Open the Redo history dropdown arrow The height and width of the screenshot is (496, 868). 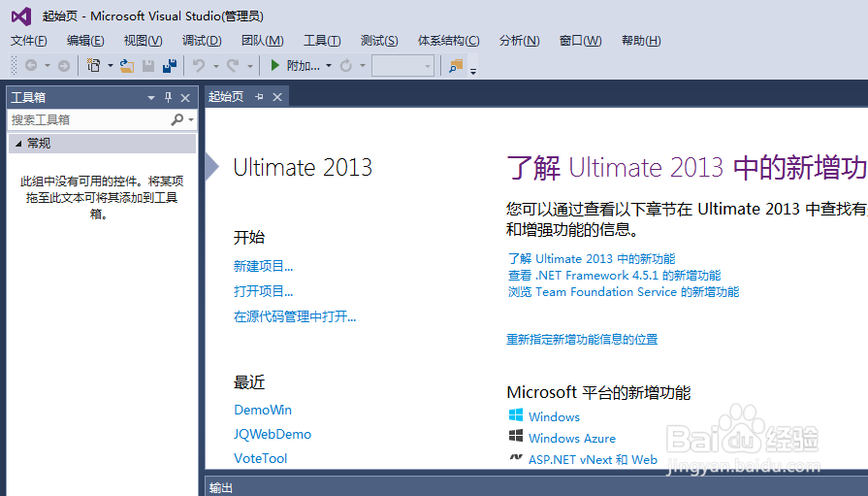tap(249, 66)
